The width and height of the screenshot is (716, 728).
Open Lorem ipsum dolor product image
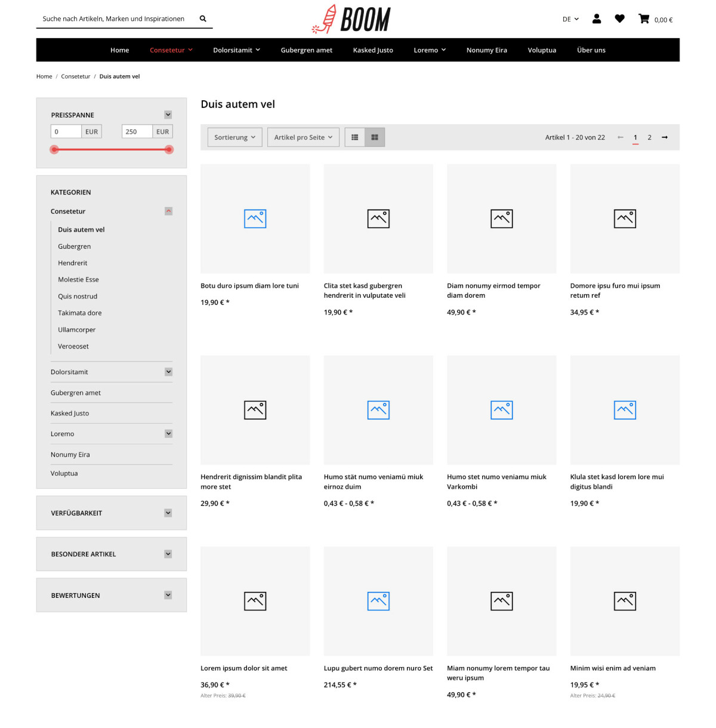tap(255, 601)
